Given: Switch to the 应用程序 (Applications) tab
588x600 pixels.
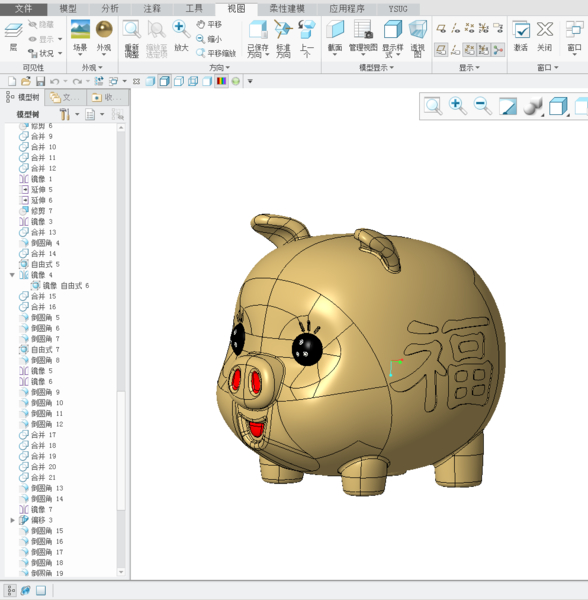Looking at the screenshot, I should 347,9.
